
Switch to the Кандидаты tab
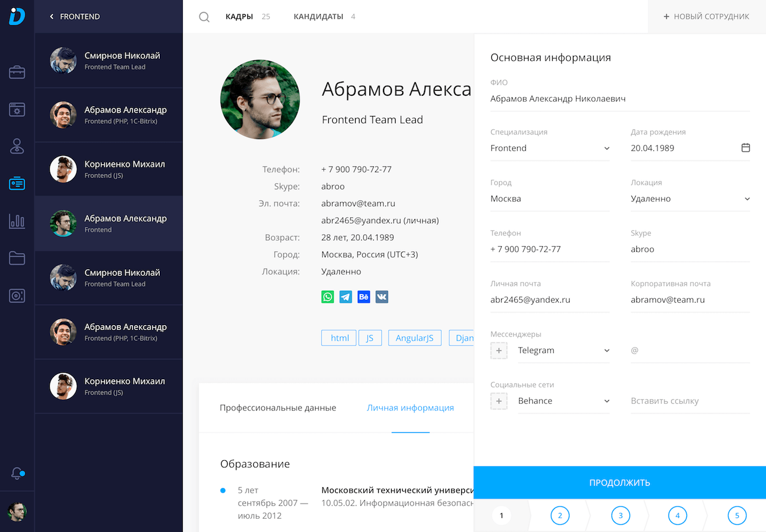pos(318,17)
